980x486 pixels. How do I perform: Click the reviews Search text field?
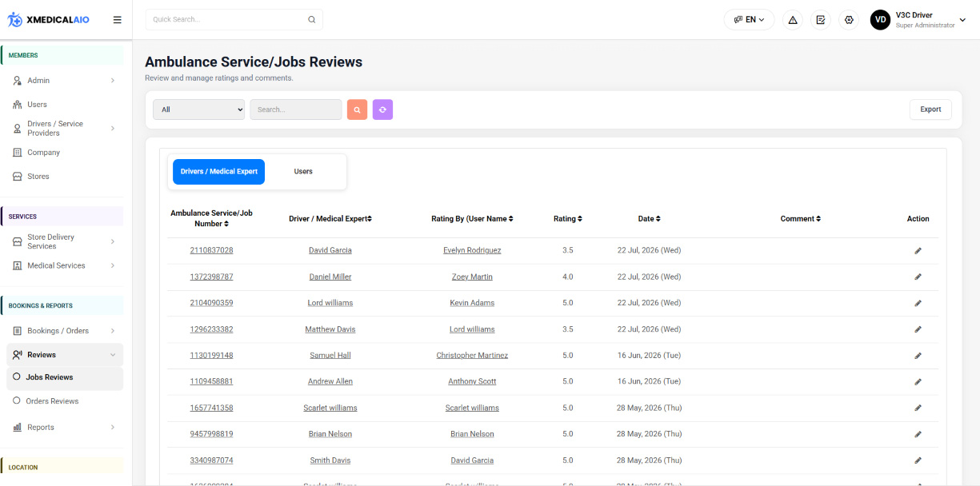click(x=296, y=110)
